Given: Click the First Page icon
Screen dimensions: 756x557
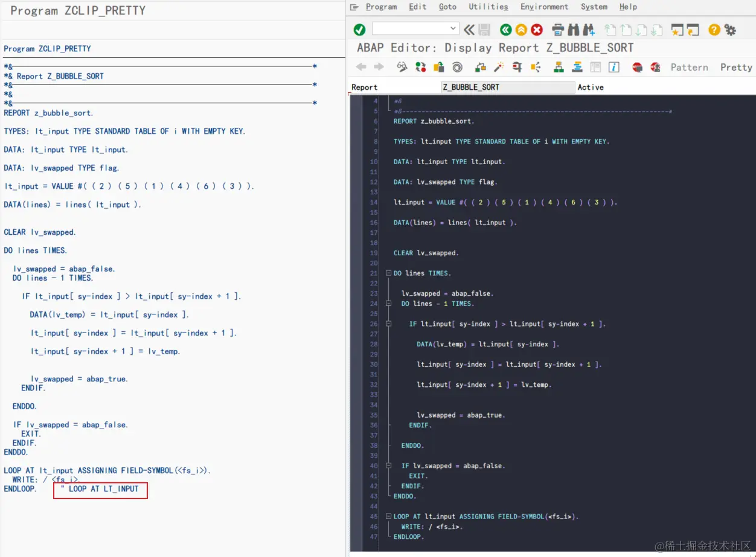Looking at the screenshot, I should (610, 30).
